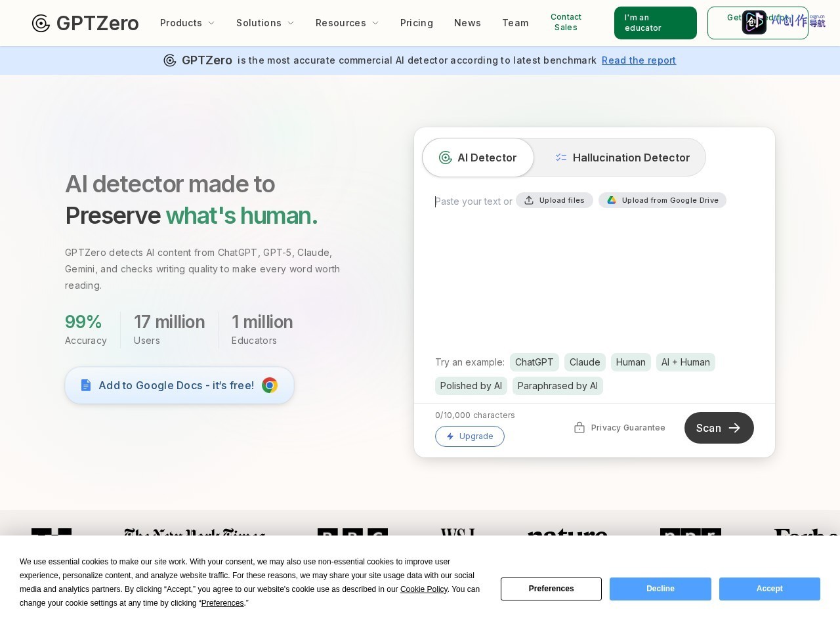Click the inline Preferences link in cookie text
The image size is (840, 630).
pyautogui.click(x=222, y=603)
